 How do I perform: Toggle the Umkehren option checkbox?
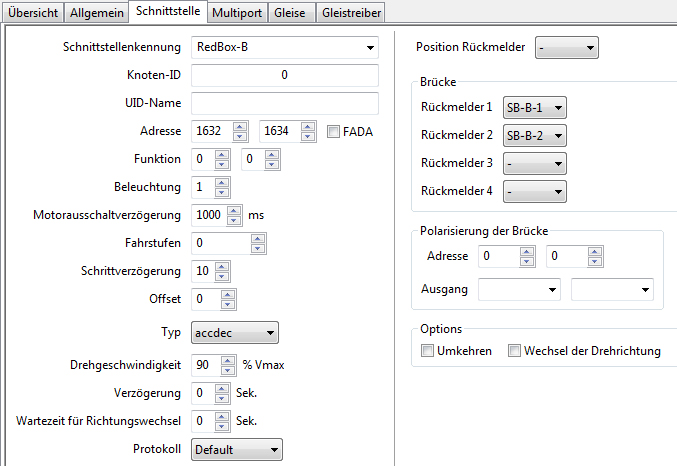point(428,351)
